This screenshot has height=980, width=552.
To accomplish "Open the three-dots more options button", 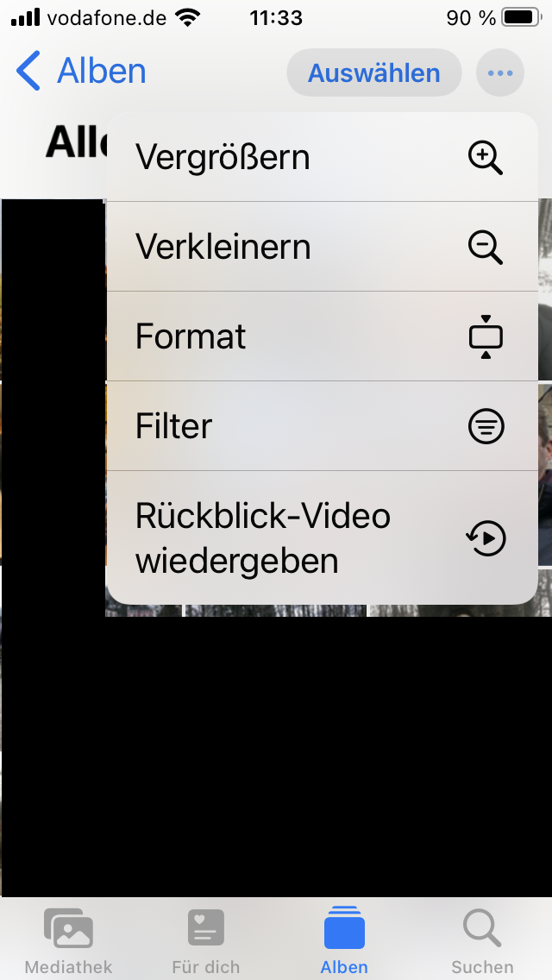I will pos(500,73).
